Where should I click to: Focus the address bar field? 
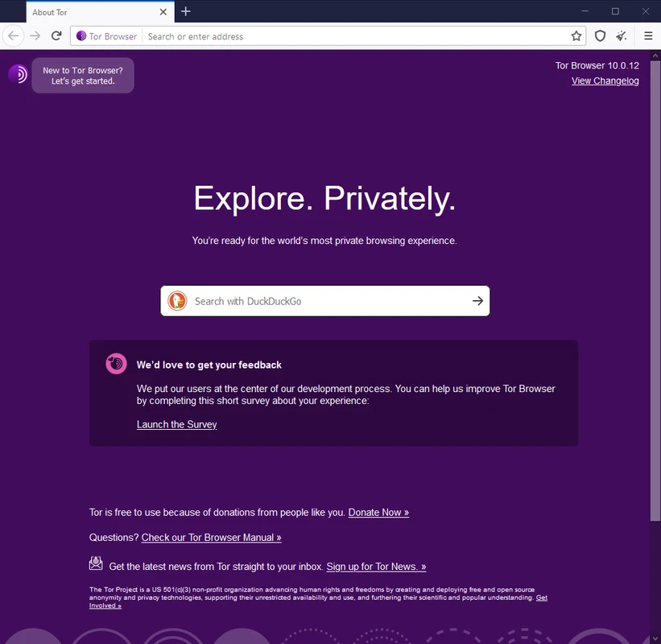click(x=354, y=36)
